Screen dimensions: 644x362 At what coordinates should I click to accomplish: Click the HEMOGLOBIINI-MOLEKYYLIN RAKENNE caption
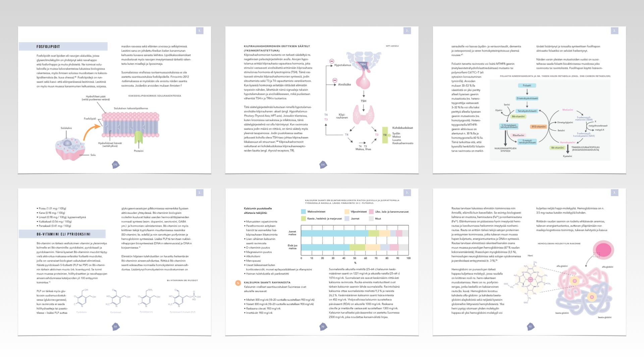click(559, 244)
